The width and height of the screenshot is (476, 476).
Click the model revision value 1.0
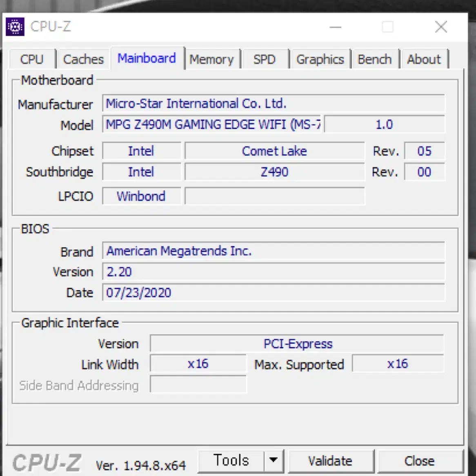point(385,124)
